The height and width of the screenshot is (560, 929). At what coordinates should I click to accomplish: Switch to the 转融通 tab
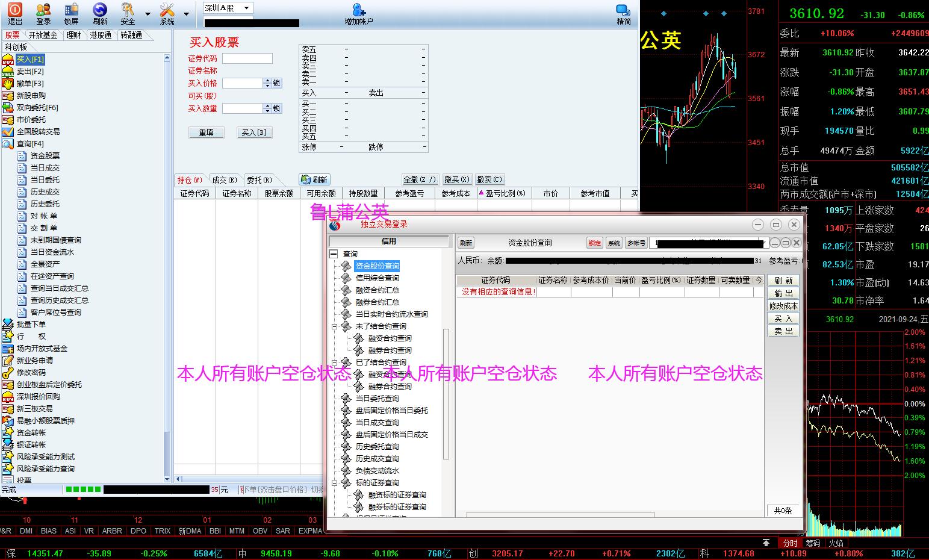coord(131,36)
